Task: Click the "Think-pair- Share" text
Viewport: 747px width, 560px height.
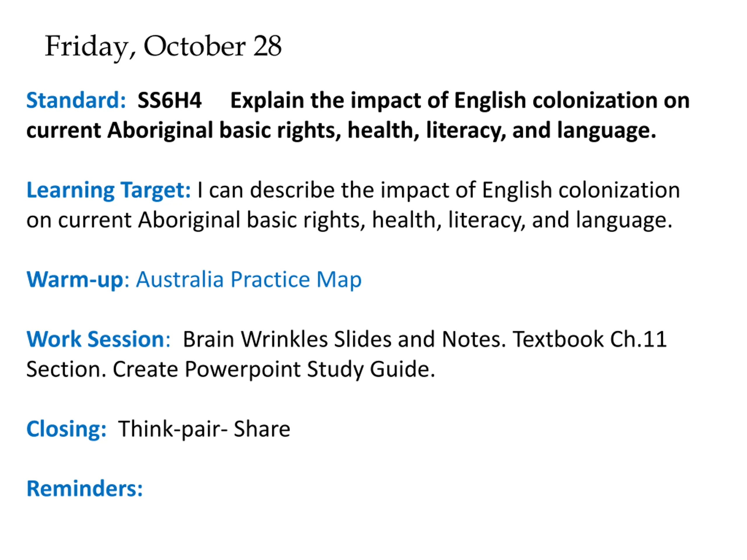Action: click(204, 429)
